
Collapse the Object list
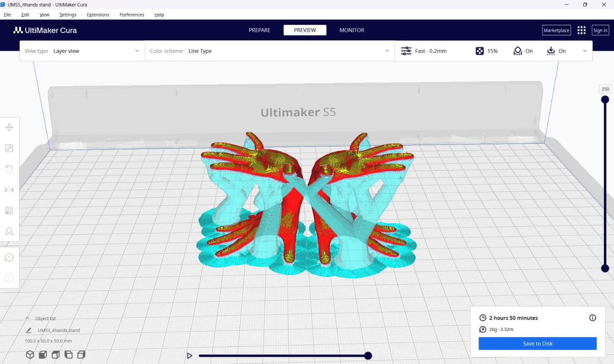(x=28, y=318)
